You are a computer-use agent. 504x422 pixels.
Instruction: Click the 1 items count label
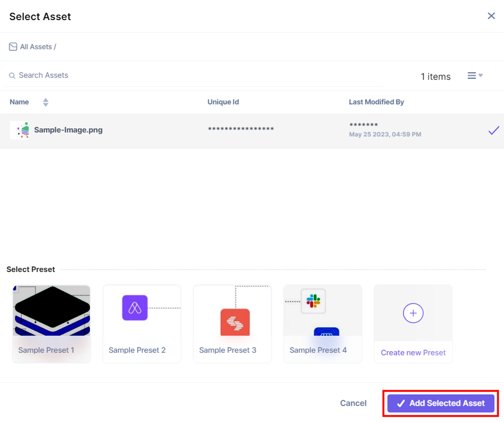click(436, 77)
